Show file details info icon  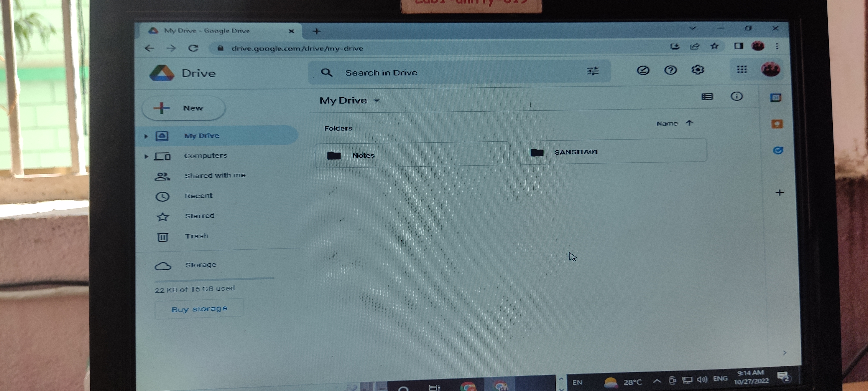click(x=736, y=96)
